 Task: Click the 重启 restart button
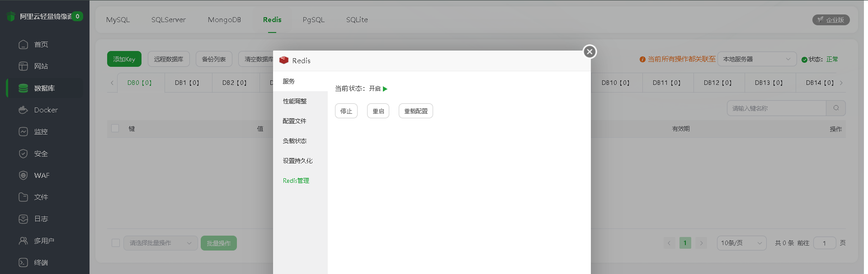tap(378, 111)
